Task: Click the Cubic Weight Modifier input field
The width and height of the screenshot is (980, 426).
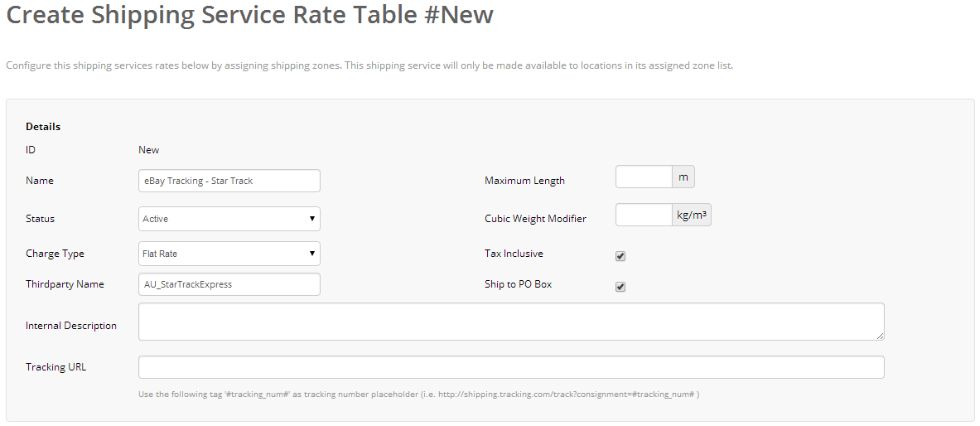Action: 644,215
